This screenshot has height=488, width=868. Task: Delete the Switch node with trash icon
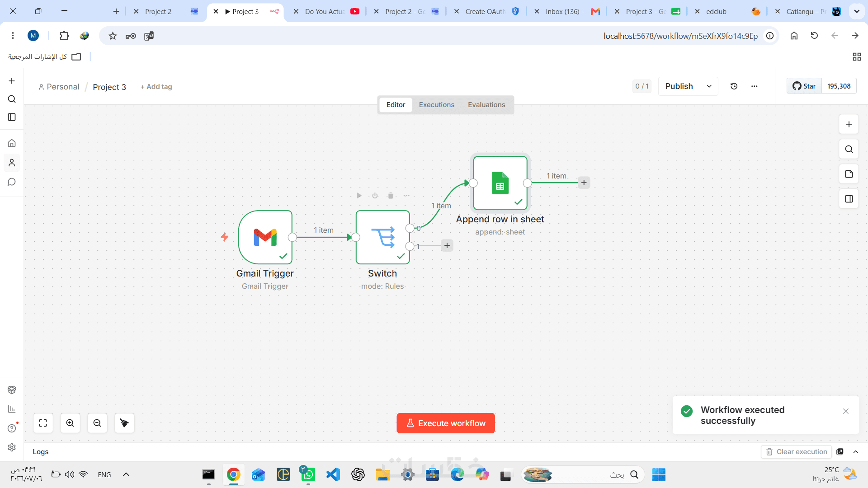(x=391, y=196)
